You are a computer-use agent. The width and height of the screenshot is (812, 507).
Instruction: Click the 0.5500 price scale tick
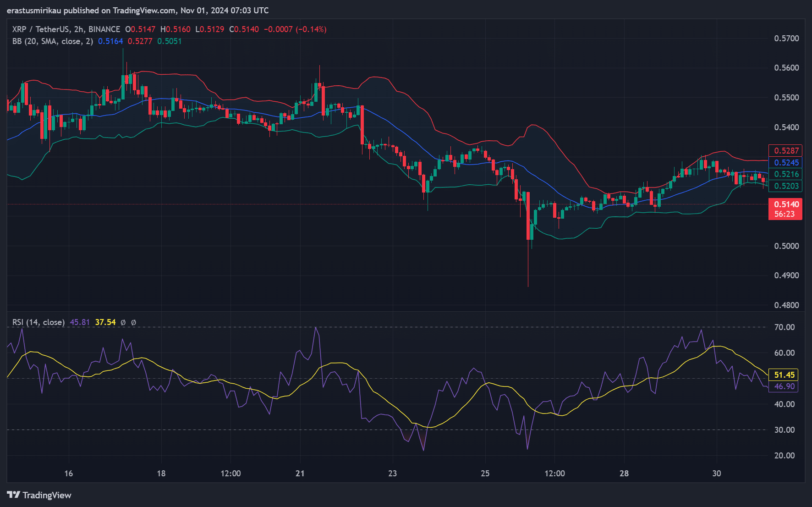(x=786, y=98)
